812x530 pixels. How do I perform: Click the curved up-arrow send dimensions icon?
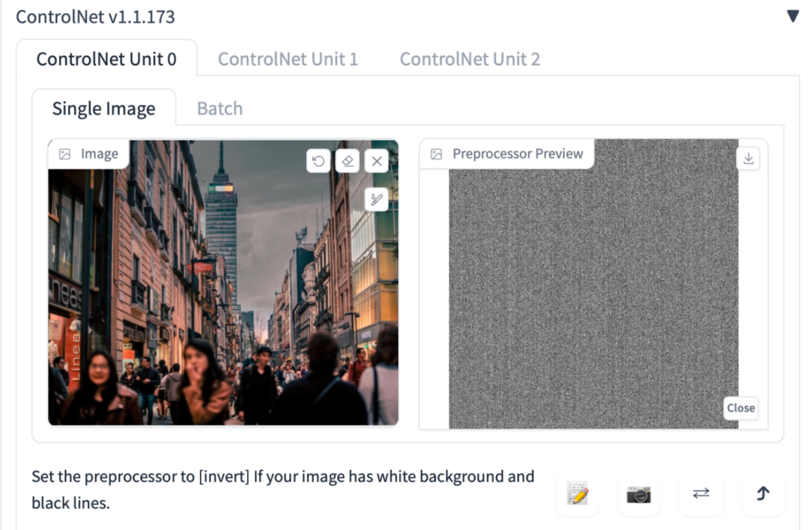tap(762, 493)
